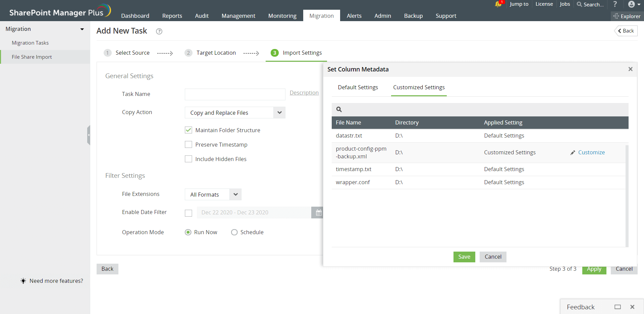
Task: Click the lightbulb Need more features icon
Action: click(23, 281)
